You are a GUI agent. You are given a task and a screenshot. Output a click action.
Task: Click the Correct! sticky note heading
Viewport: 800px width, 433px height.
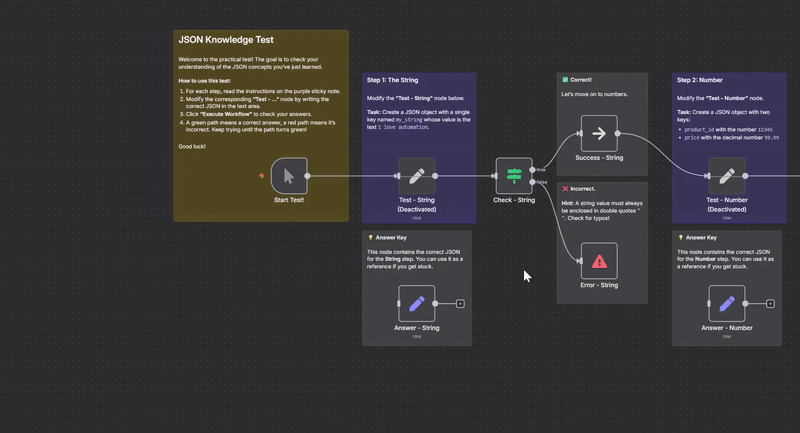coord(578,80)
